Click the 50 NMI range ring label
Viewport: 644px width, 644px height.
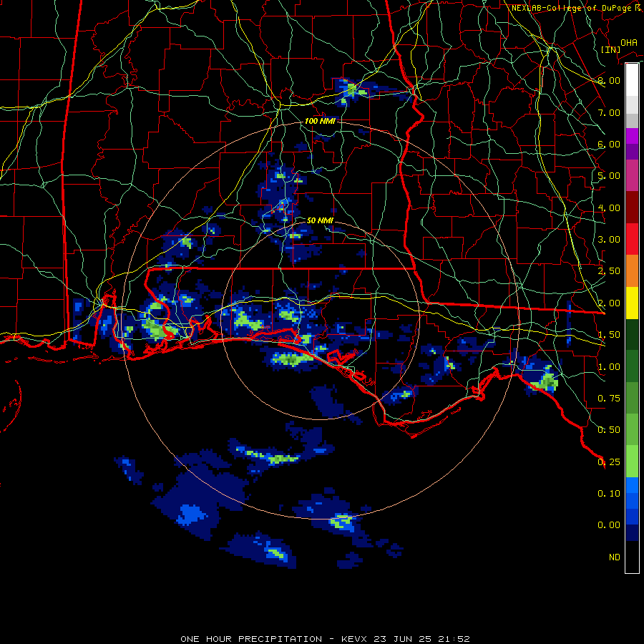(320, 220)
